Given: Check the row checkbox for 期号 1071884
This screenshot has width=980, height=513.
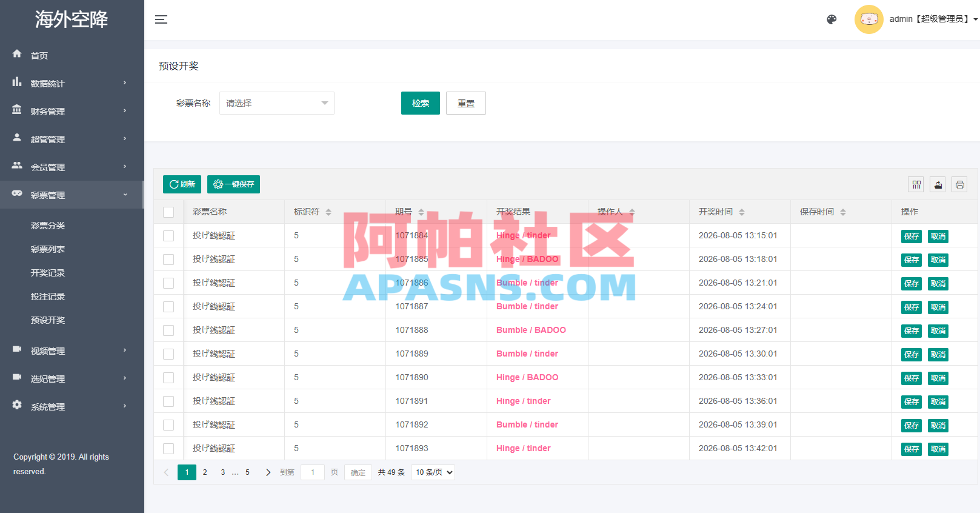Looking at the screenshot, I should coord(168,236).
